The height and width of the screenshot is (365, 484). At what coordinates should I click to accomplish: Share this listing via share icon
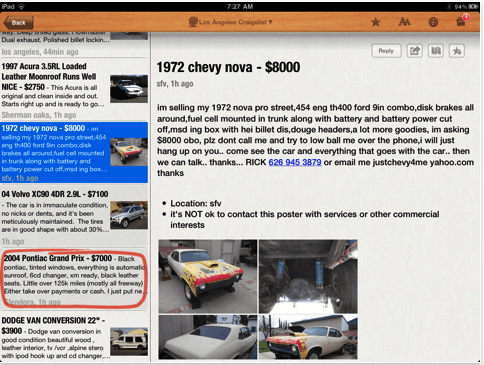414,51
